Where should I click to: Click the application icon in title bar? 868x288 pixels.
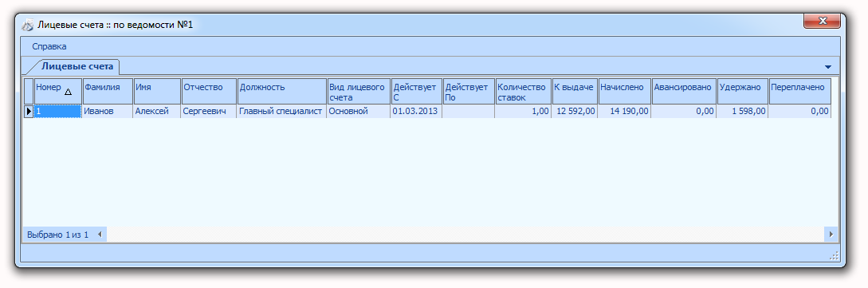(x=28, y=25)
